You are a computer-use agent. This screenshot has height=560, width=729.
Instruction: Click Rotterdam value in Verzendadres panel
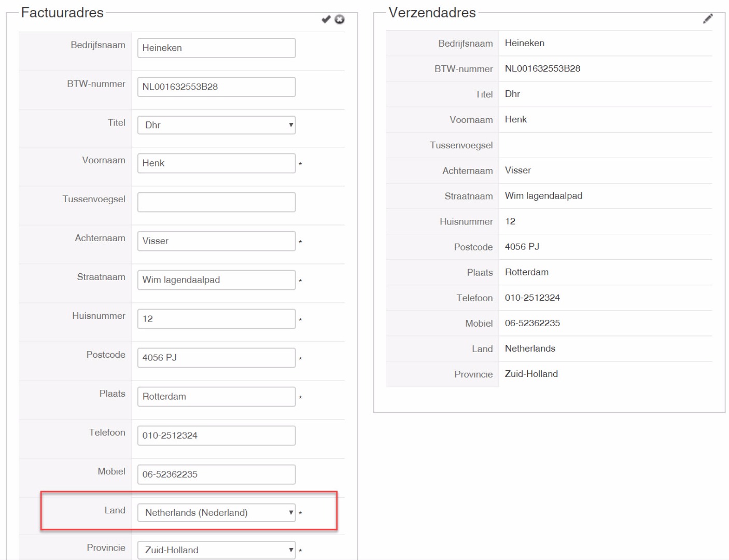pyautogui.click(x=526, y=272)
